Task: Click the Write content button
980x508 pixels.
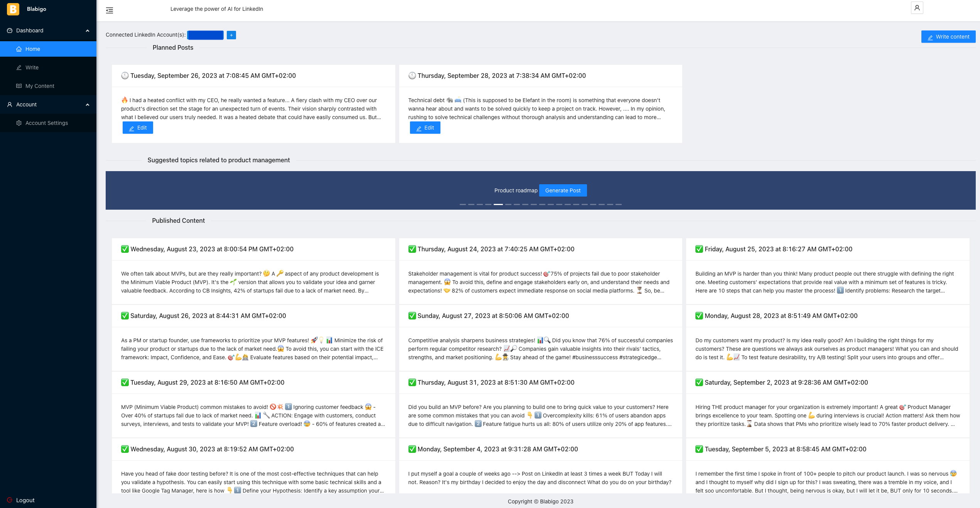Action: pos(948,37)
